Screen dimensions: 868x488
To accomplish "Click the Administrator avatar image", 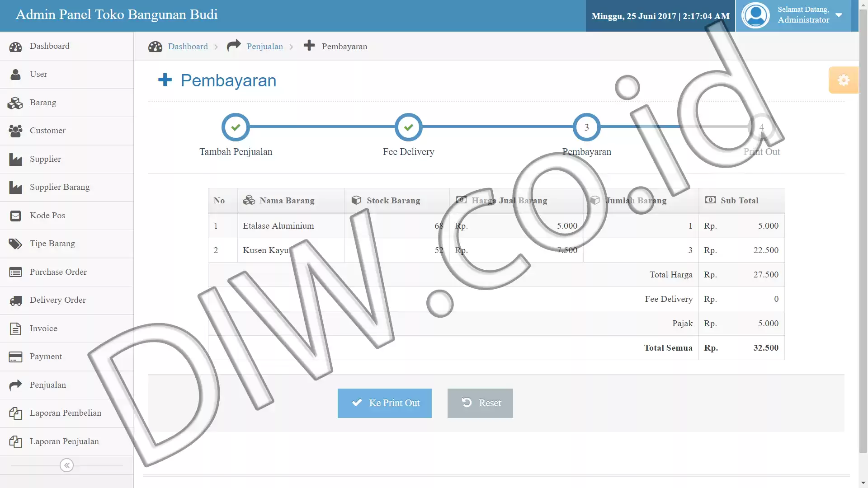I will point(755,15).
